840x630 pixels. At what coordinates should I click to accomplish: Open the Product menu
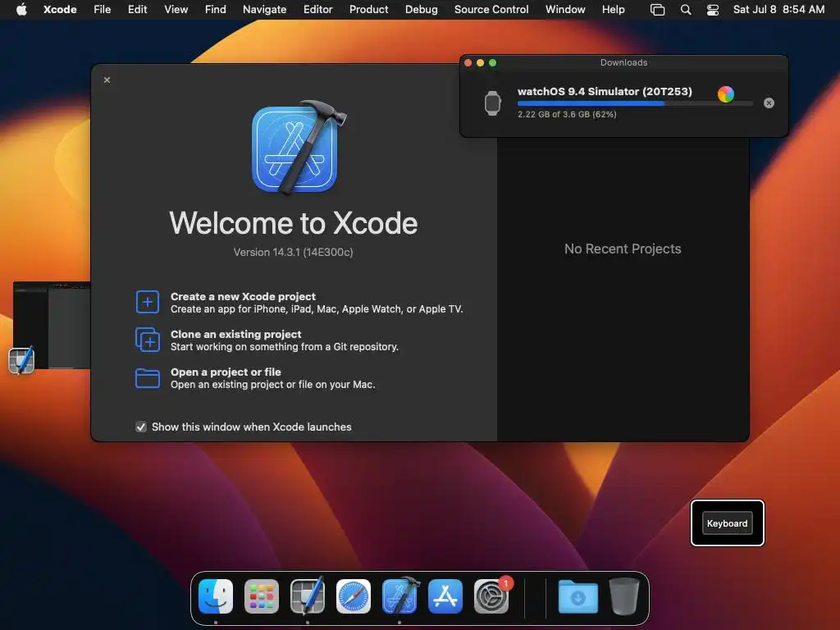tap(368, 9)
